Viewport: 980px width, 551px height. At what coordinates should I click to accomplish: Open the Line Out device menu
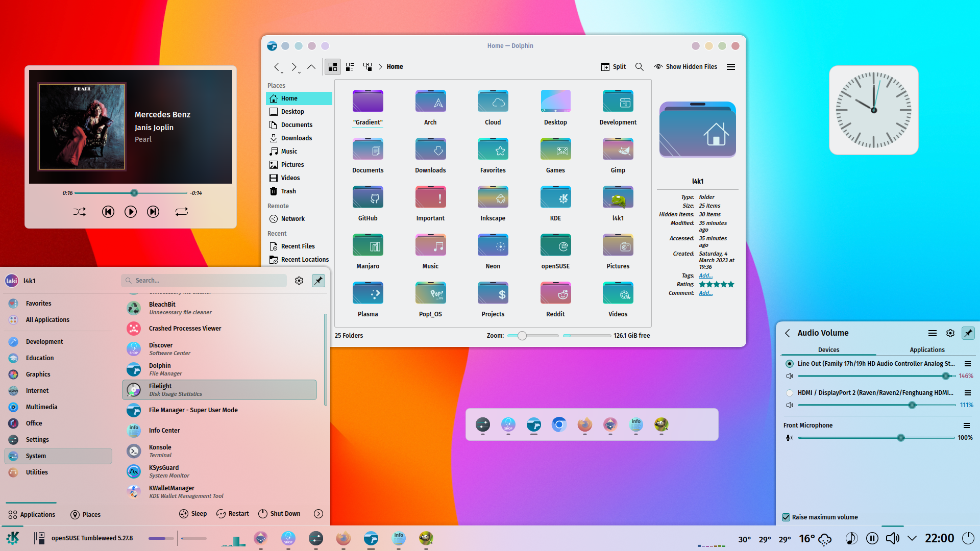pyautogui.click(x=967, y=364)
